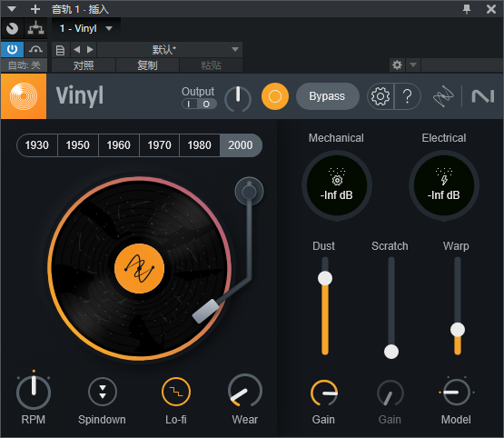504x438 pixels.
Task: Toggle the Output I/O switch
Action: tap(199, 104)
